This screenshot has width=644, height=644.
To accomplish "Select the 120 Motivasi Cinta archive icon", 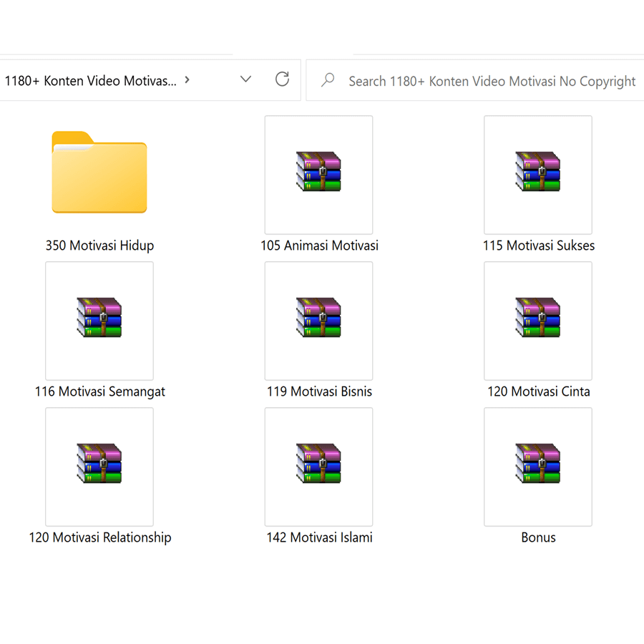I will click(538, 321).
